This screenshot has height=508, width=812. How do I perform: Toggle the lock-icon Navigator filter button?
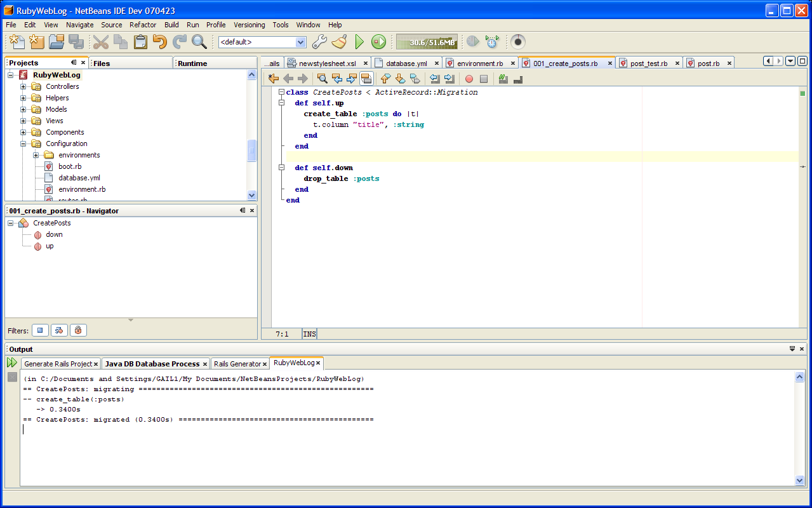click(x=77, y=330)
